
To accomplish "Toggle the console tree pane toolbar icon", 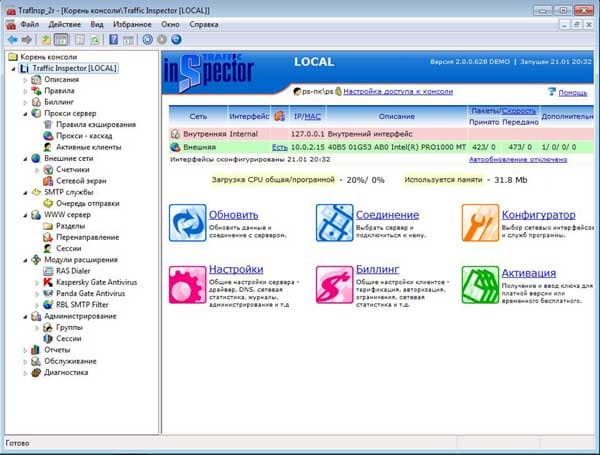I will point(61,39).
